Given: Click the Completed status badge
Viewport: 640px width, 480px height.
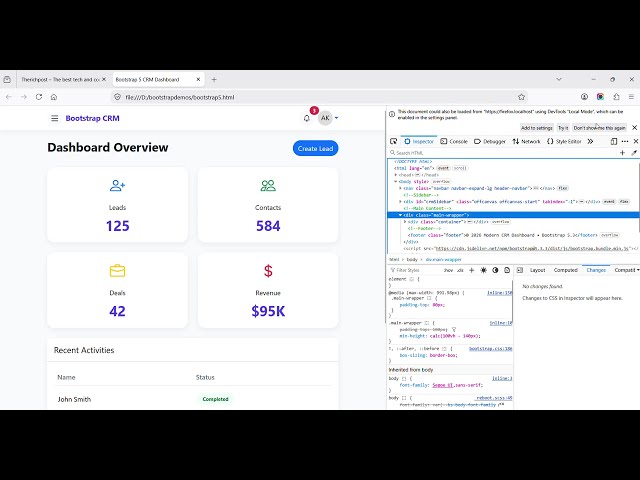Looking at the screenshot, I should (x=216, y=399).
